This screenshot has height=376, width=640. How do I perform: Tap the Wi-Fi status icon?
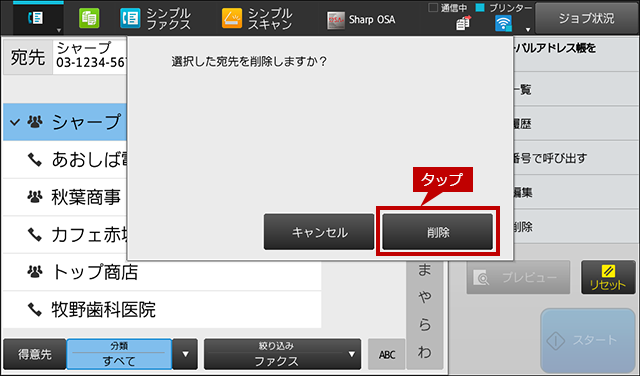[x=503, y=23]
